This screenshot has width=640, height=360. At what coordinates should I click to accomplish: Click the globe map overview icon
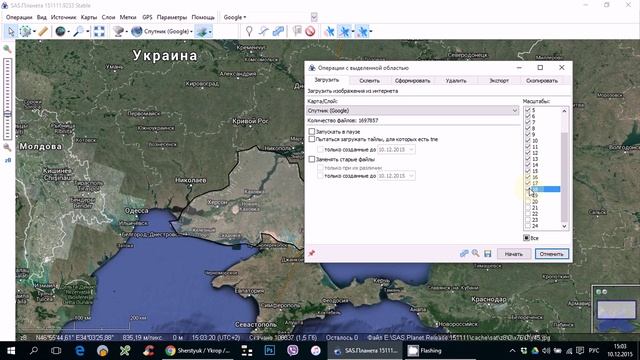click(60, 31)
